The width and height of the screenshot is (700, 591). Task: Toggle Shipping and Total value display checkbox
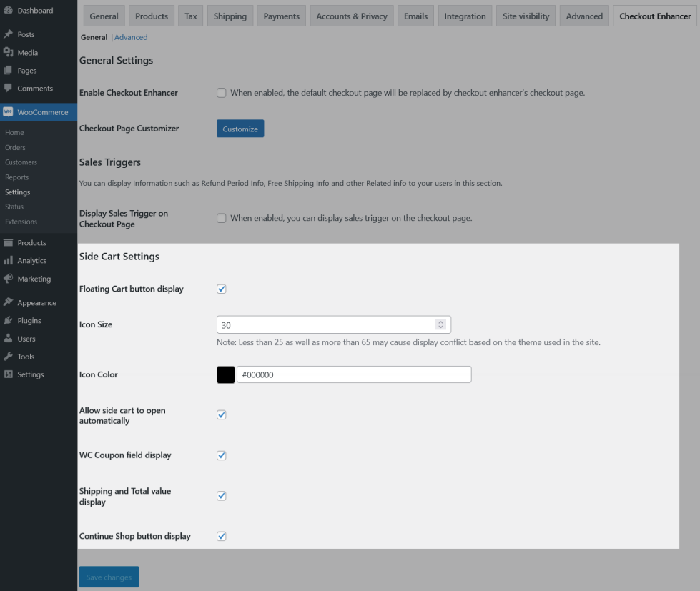(222, 496)
